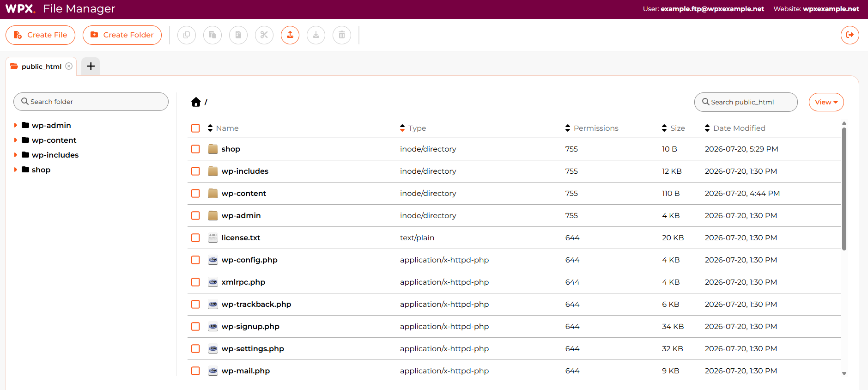Click the Cut scissors icon
Viewport: 868px width, 390px height.
[x=264, y=35]
